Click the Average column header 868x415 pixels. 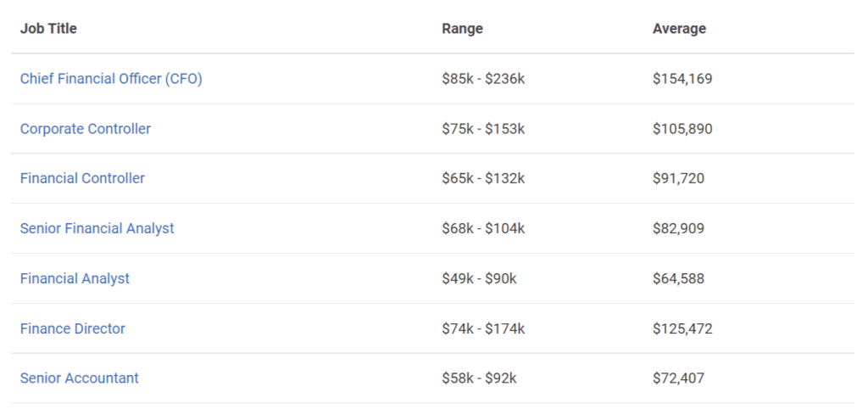click(679, 28)
